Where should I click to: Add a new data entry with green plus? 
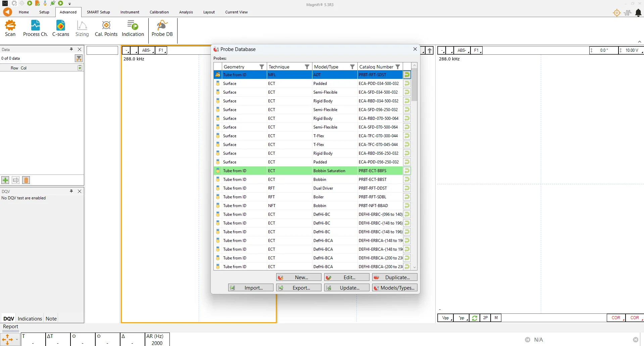pos(5,180)
